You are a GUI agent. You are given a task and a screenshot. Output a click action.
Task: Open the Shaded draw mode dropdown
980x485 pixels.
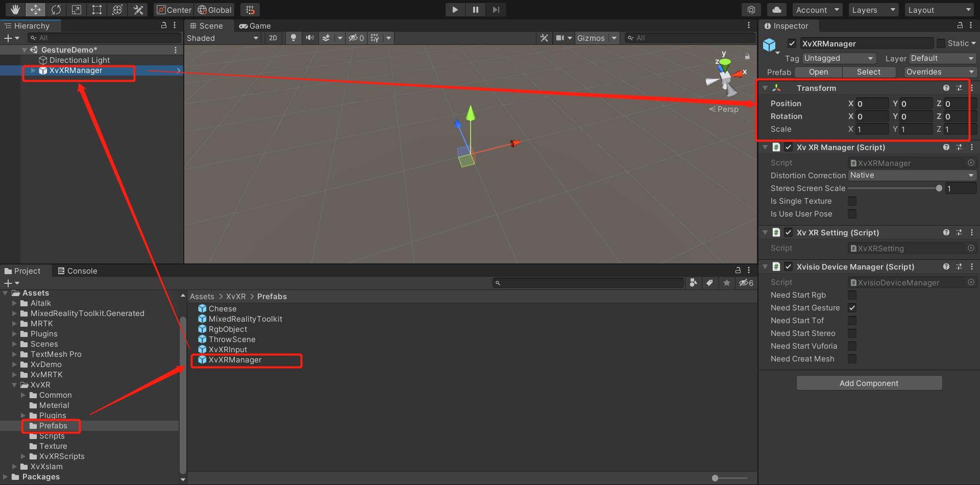(x=223, y=38)
